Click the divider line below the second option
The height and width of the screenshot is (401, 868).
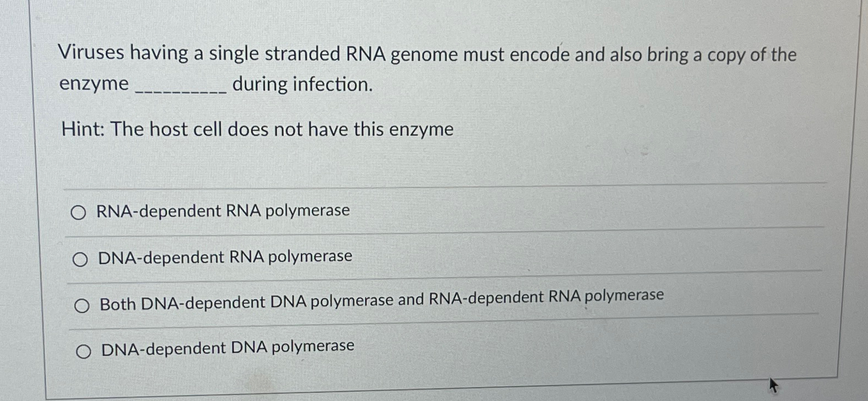[x=440, y=279]
